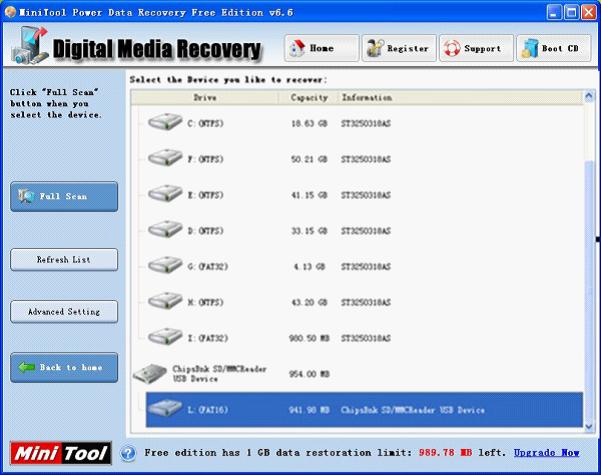Select the H: (NTFS) drive icon
The width and height of the screenshot is (601, 475).
(x=165, y=301)
